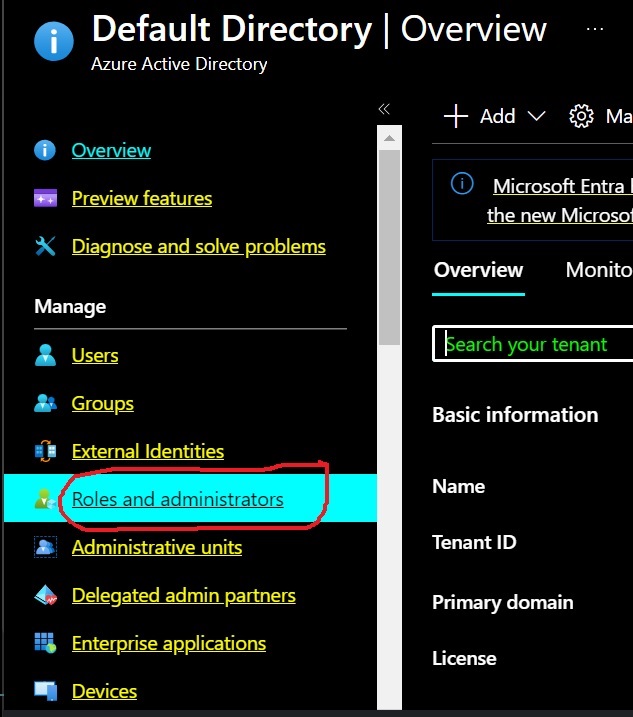Click the Enterprise applications grid icon

[45, 643]
